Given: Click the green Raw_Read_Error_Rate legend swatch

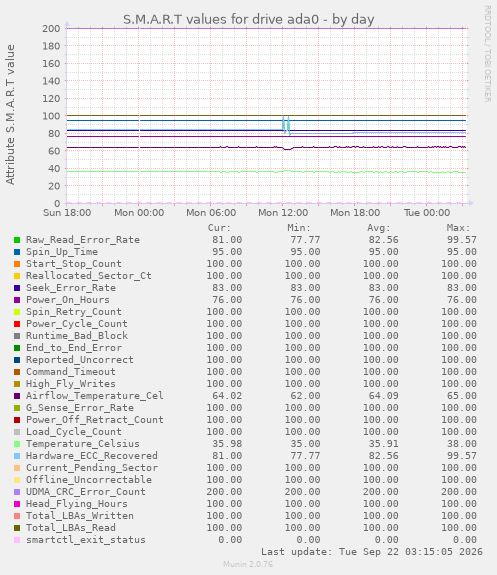Looking at the screenshot, I should click(x=17, y=240).
